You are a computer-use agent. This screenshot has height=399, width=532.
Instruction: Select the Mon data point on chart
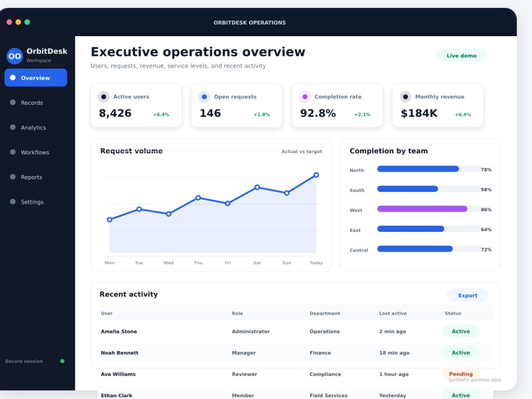coord(110,220)
